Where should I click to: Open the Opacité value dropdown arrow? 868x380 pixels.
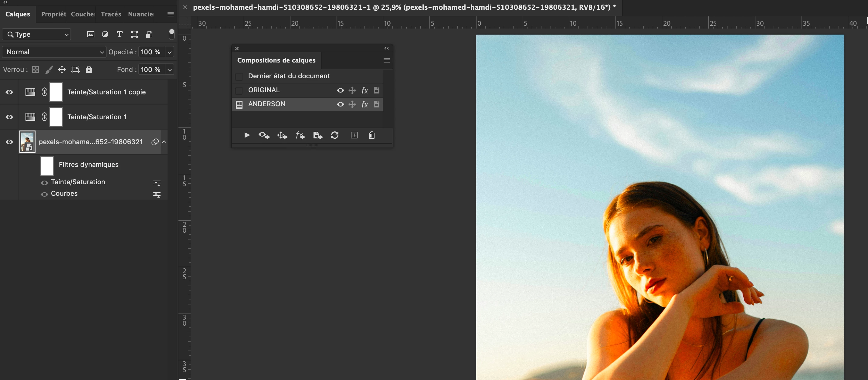pyautogui.click(x=169, y=52)
